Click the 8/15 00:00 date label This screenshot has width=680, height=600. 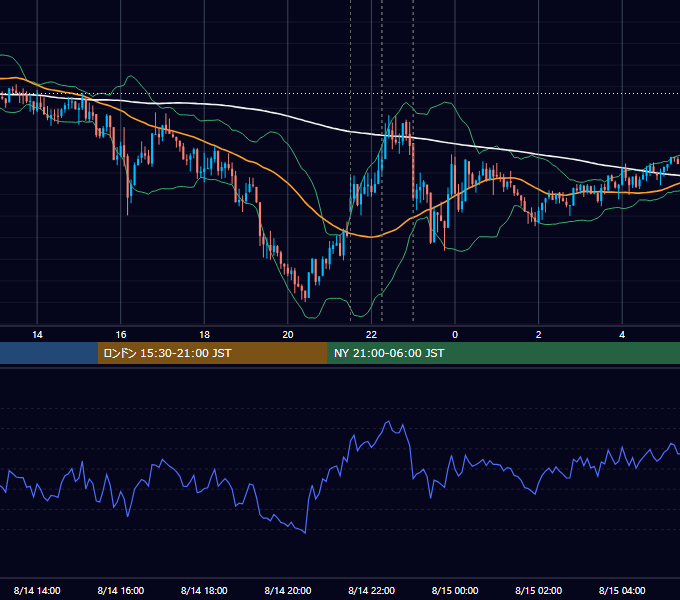pos(455,590)
